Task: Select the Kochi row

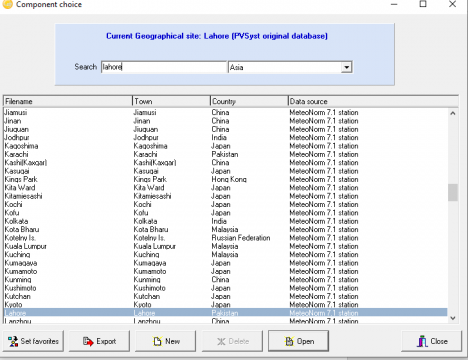Action: [x=225, y=204]
